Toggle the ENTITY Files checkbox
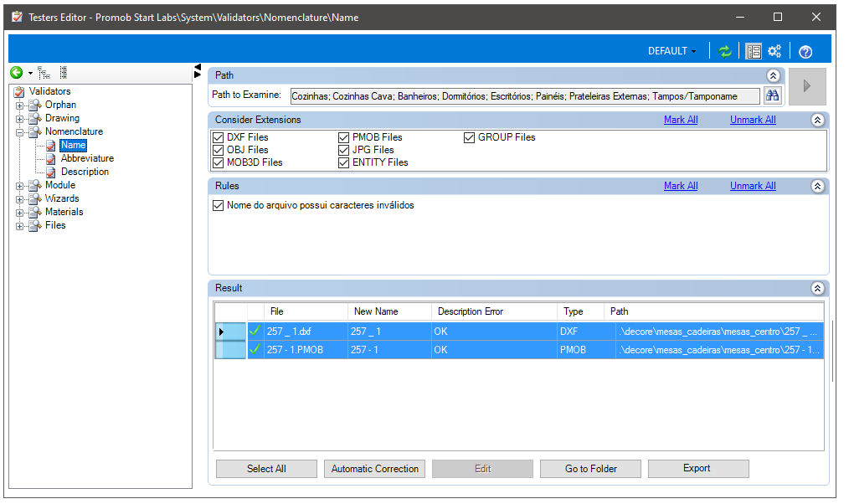Viewport: 849px width, 504px height. pyautogui.click(x=344, y=162)
